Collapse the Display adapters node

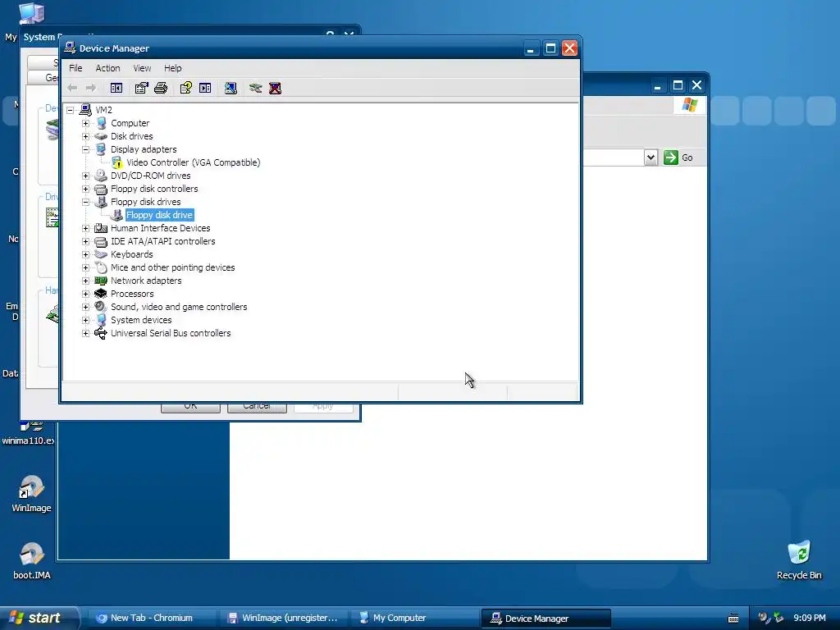tap(85, 149)
